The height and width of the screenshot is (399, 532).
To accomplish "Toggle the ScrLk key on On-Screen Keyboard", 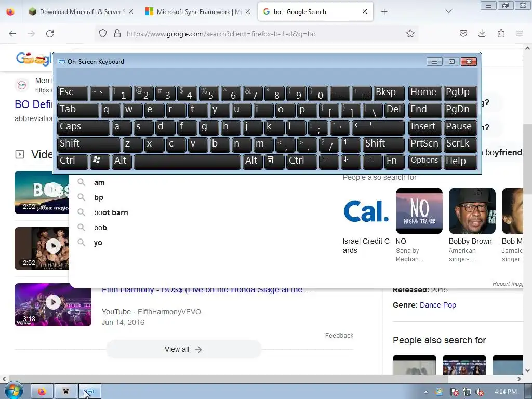I will pos(460,144).
